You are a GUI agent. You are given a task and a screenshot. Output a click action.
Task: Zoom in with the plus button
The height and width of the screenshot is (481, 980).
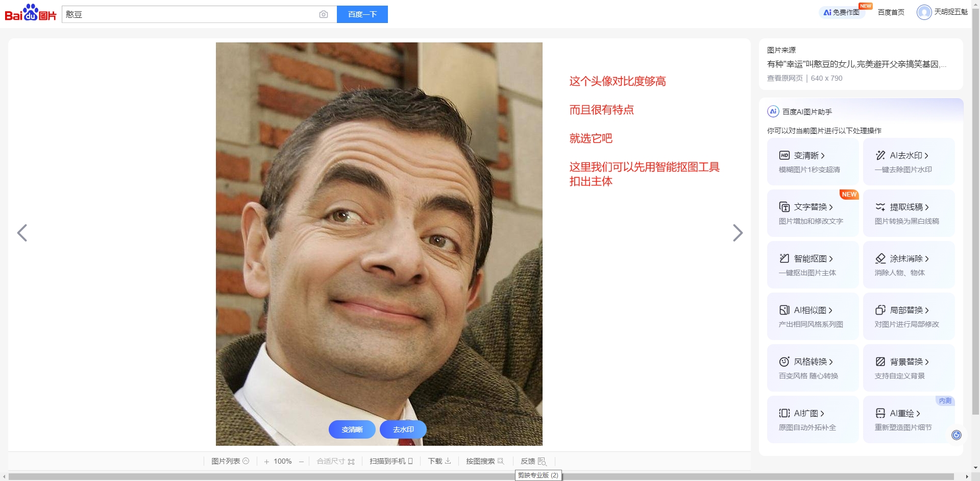[x=266, y=462]
